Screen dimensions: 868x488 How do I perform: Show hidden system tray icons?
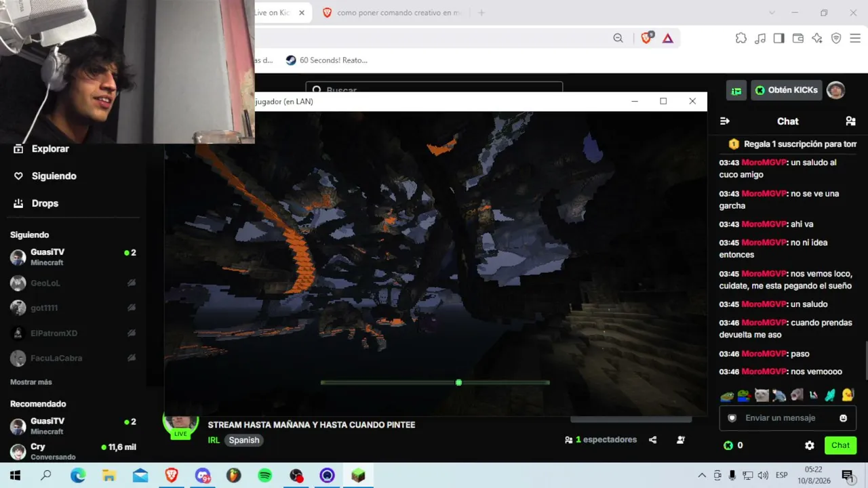(702, 475)
